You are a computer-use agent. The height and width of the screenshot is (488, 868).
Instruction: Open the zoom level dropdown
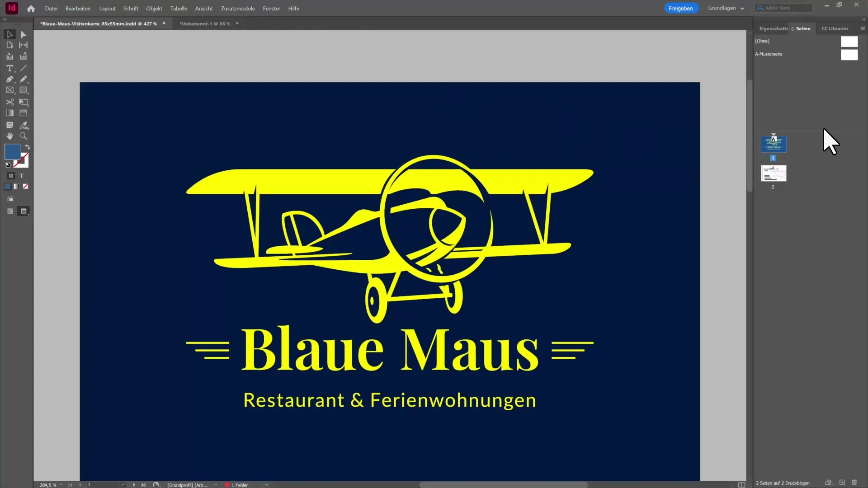tap(61, 485)
